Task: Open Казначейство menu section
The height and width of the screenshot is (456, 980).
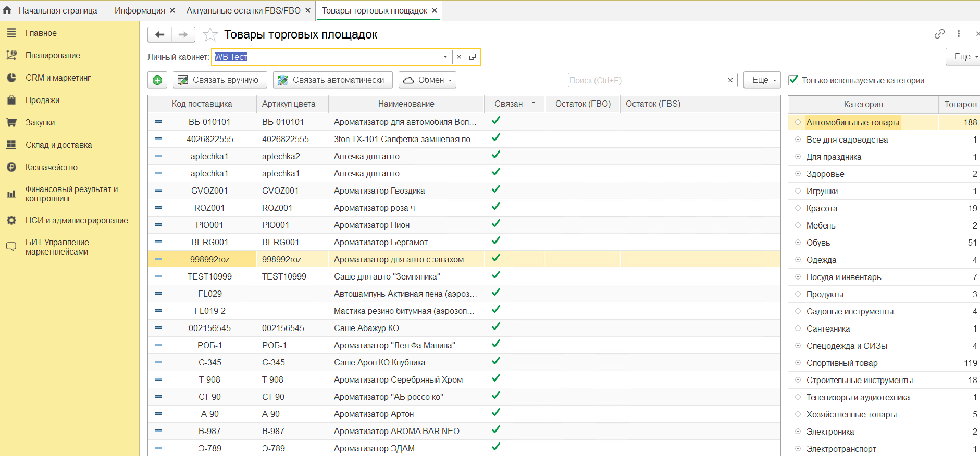Action: point(52,167)
